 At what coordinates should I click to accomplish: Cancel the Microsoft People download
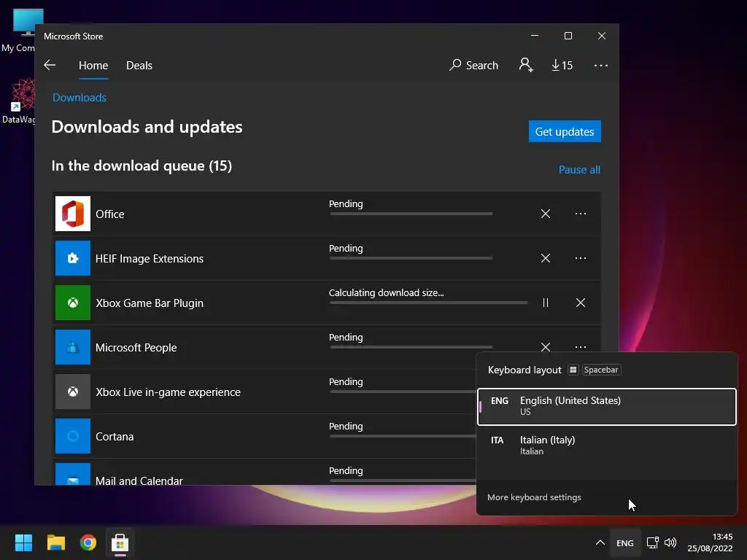tap(546, 347)
